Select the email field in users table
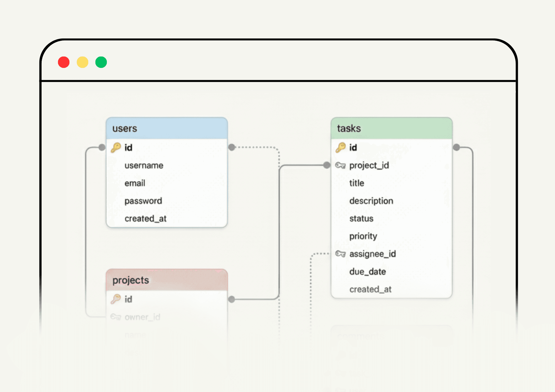The width and height of the screenshot is (555, 392). [135, 183]
